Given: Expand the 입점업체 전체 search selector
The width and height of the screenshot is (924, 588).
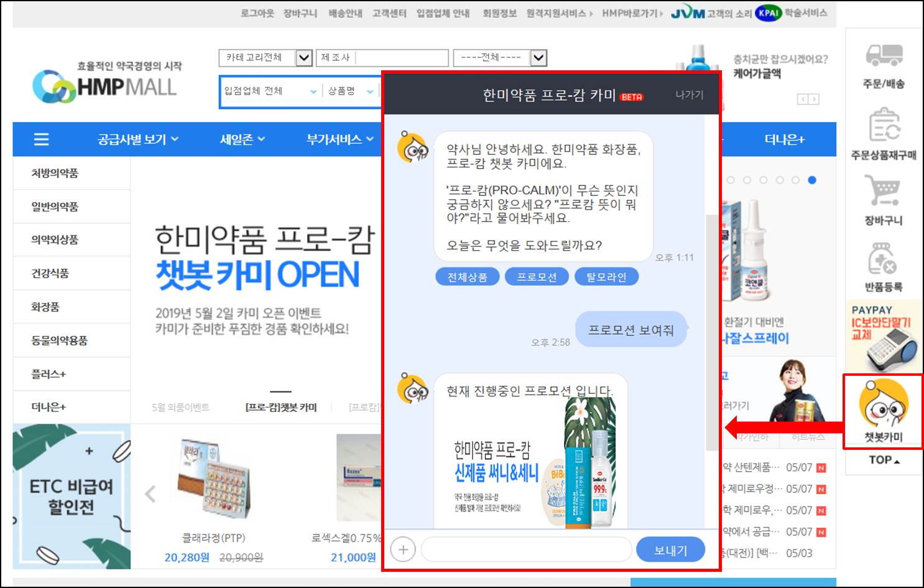Looking at the screenshot, I should [270, 91].
